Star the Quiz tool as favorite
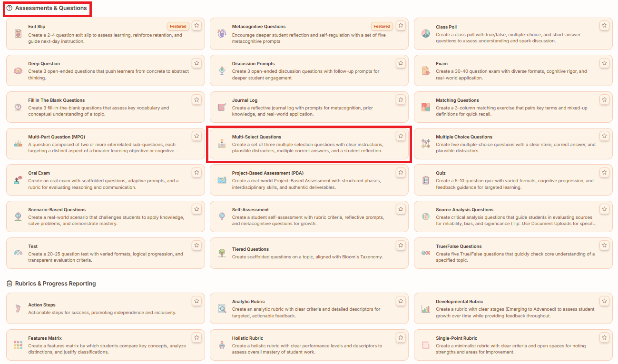Image resolution: width=618 pixels, height=364 pixels. (x=604, y=173)
